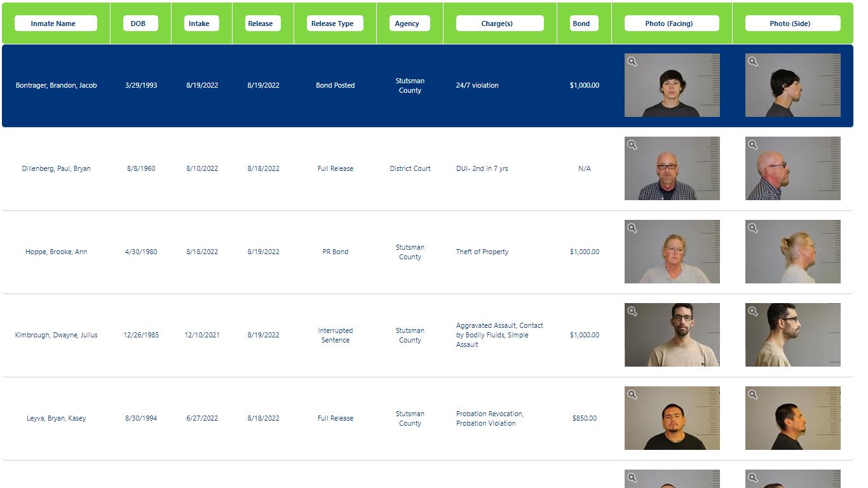Open Leyva's facing mugshot thumbnail

click(672, 418)
